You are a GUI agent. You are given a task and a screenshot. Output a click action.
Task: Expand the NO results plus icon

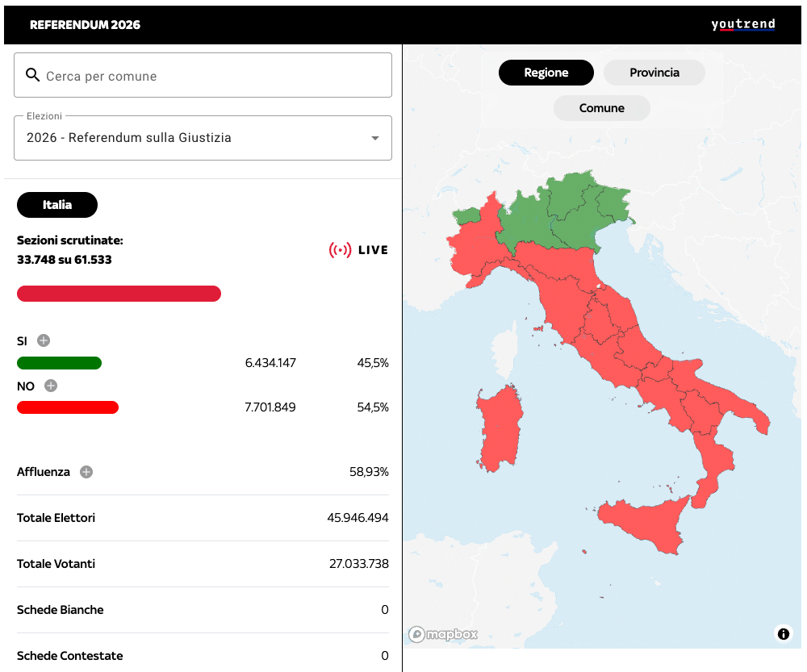tap(50, 386)
